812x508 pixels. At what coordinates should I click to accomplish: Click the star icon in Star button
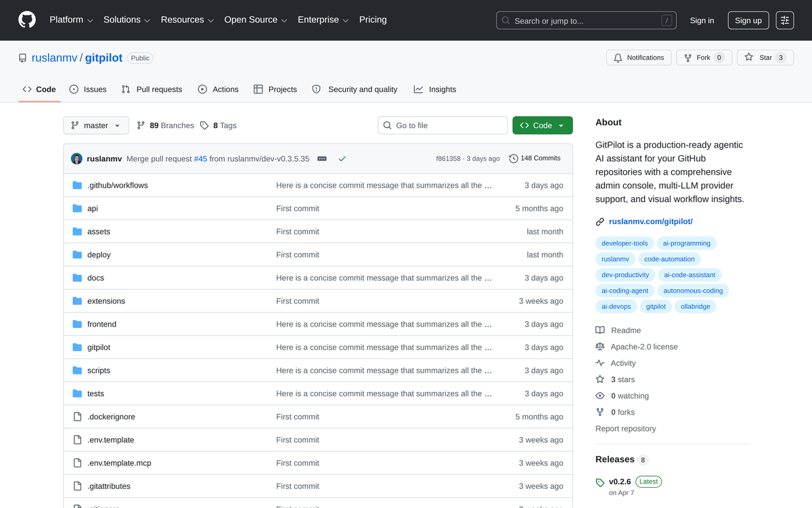pyautogui.click(x=749, y=58)
